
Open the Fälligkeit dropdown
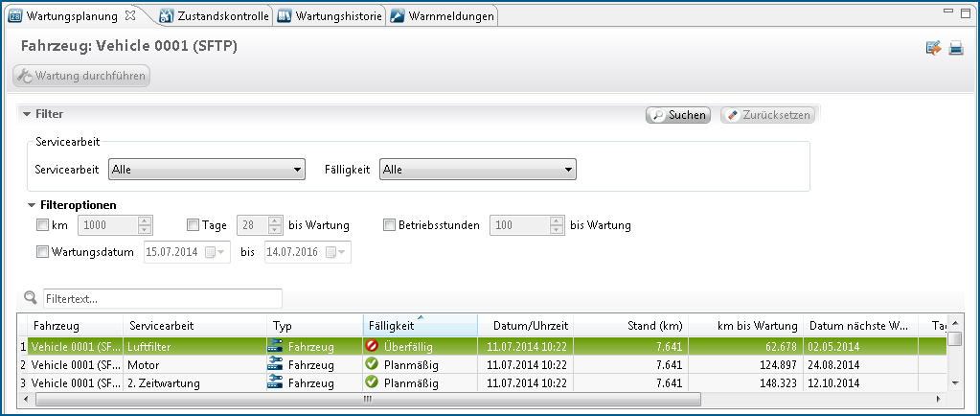[x=477, y=170]
